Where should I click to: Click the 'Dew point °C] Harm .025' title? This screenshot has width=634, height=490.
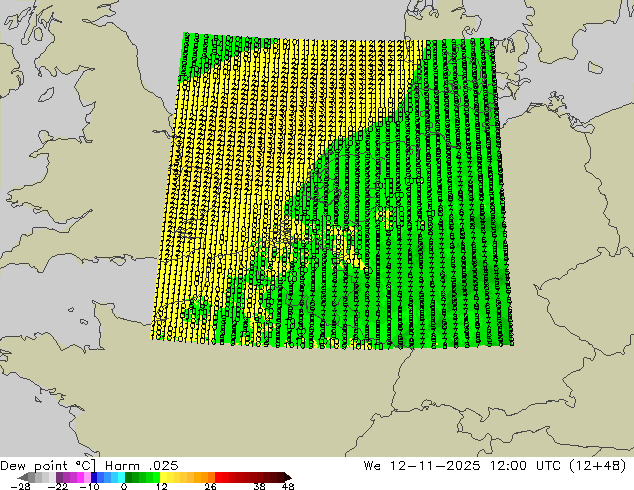89,466
